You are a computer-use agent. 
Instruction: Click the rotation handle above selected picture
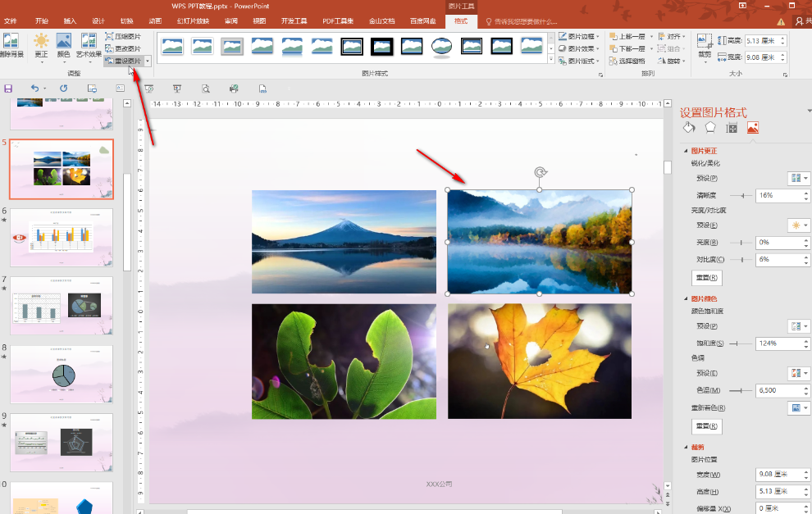pos(541,172)
